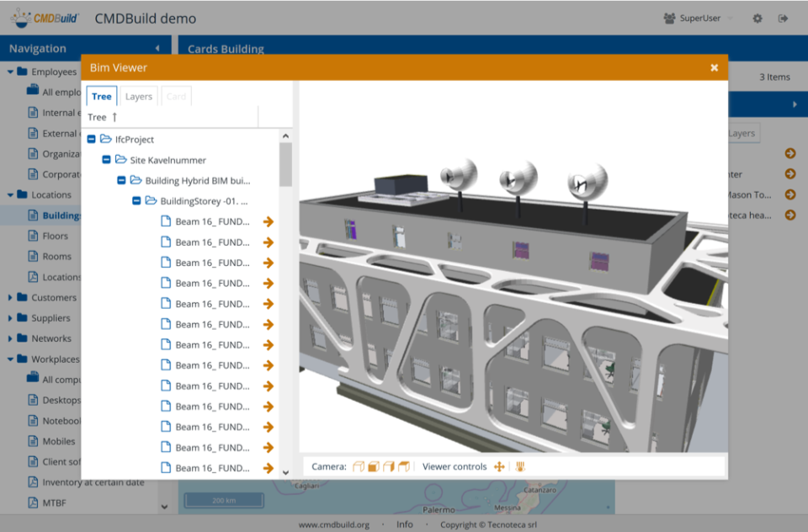Collapse the Building Hybrid BIM node
Screen dimensions: 808x532
pyautogui.click(x=121, y=180)
